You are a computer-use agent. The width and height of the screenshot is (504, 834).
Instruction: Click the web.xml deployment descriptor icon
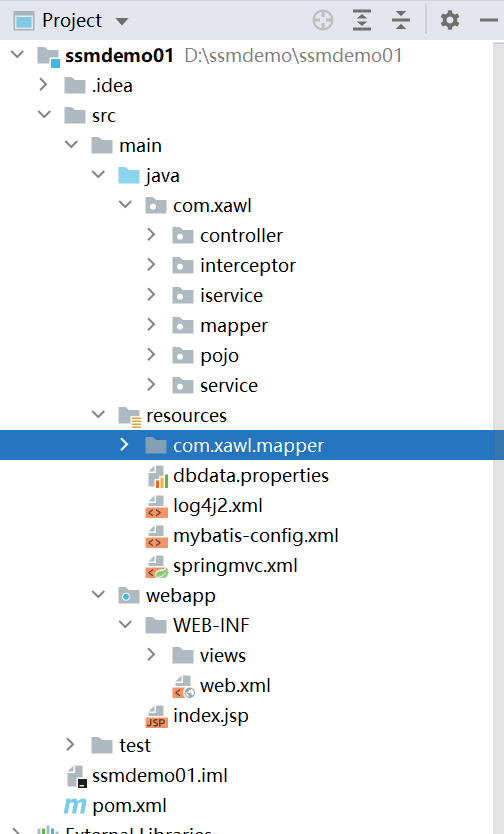coord(184,686)
